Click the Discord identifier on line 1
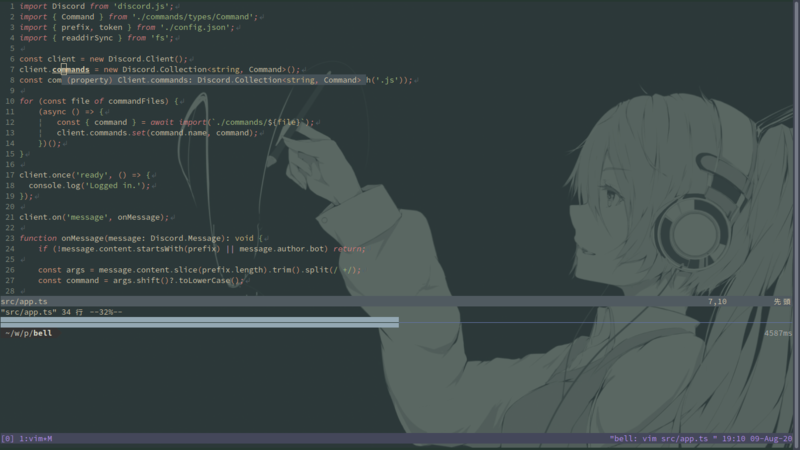 click(x=68, y=6)
